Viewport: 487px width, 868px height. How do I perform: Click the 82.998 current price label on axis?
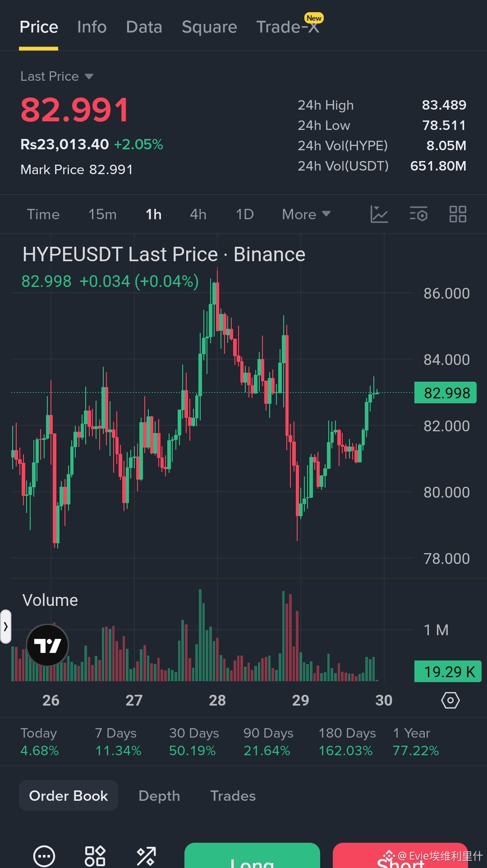[446, 393]
